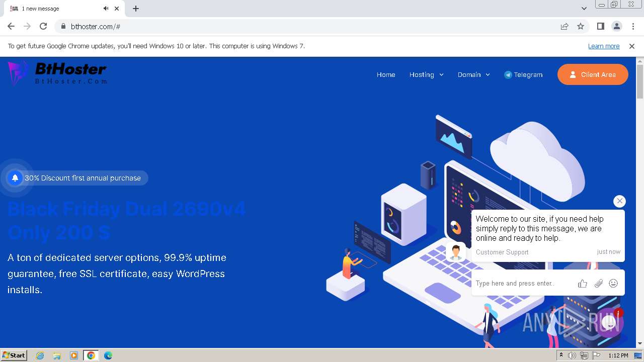Open Chrome three-dot menu
Viewport: 644px width, 362px height.
coord(633,26)
